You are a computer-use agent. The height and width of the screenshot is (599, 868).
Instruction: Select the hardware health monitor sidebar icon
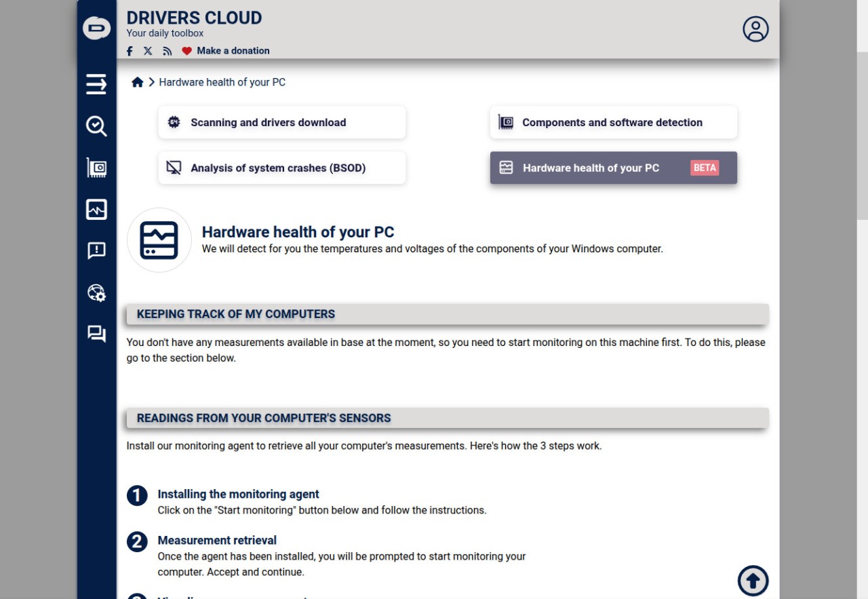pyautogui.click(x=96, y=210)
